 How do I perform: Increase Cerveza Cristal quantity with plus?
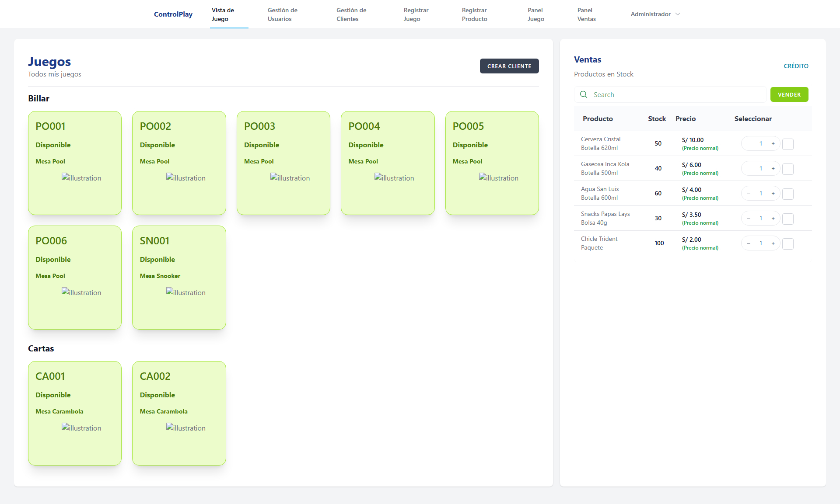[773, 144]
